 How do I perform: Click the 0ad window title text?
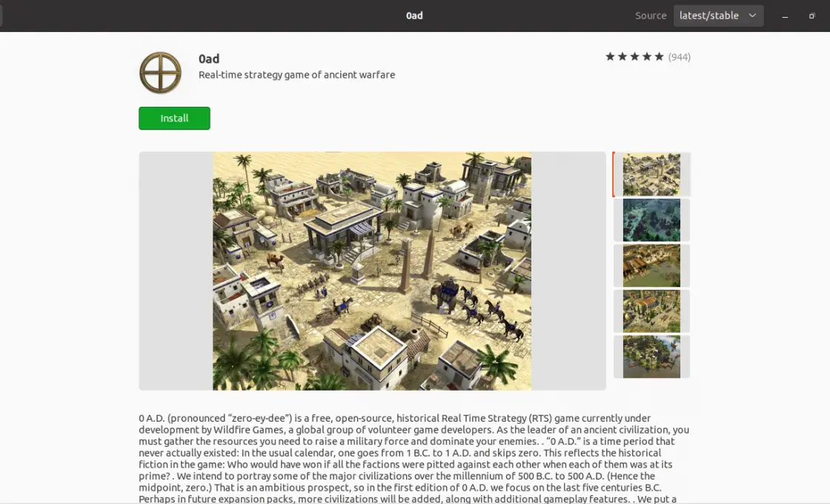414,16
